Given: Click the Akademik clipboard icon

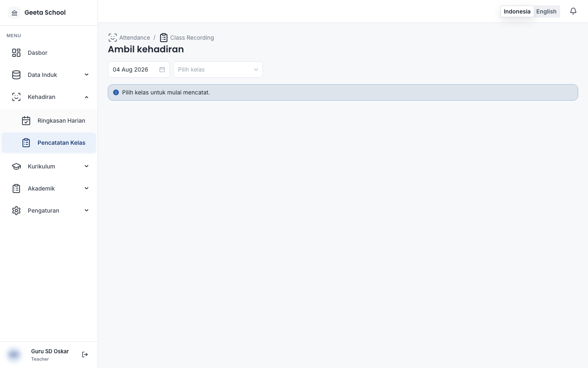Looking at the screenshot, I should click(16, 188).
